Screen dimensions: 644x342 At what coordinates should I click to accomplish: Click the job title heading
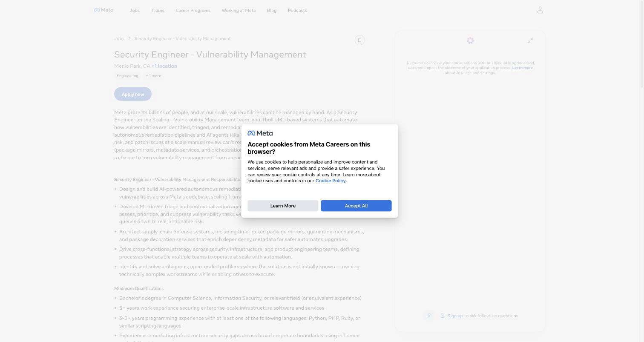click(210, 55)
